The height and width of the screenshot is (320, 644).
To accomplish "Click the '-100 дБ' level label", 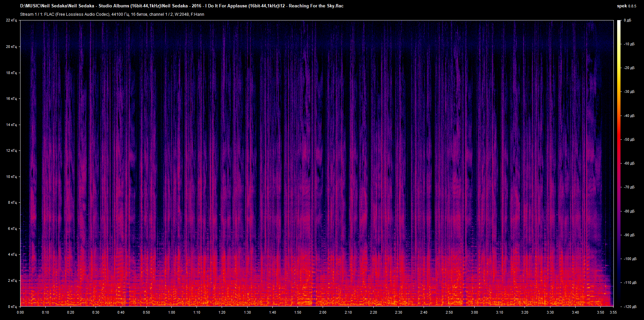I will click(630, 259).
